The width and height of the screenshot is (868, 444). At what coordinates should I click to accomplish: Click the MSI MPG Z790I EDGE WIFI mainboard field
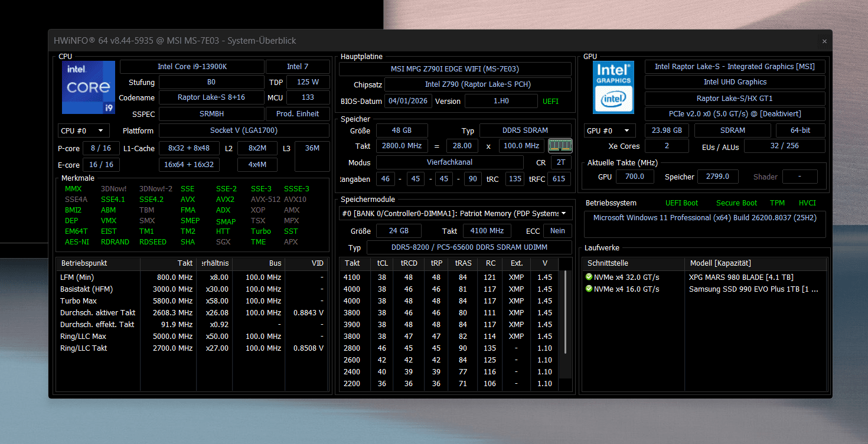click(455, 69)
